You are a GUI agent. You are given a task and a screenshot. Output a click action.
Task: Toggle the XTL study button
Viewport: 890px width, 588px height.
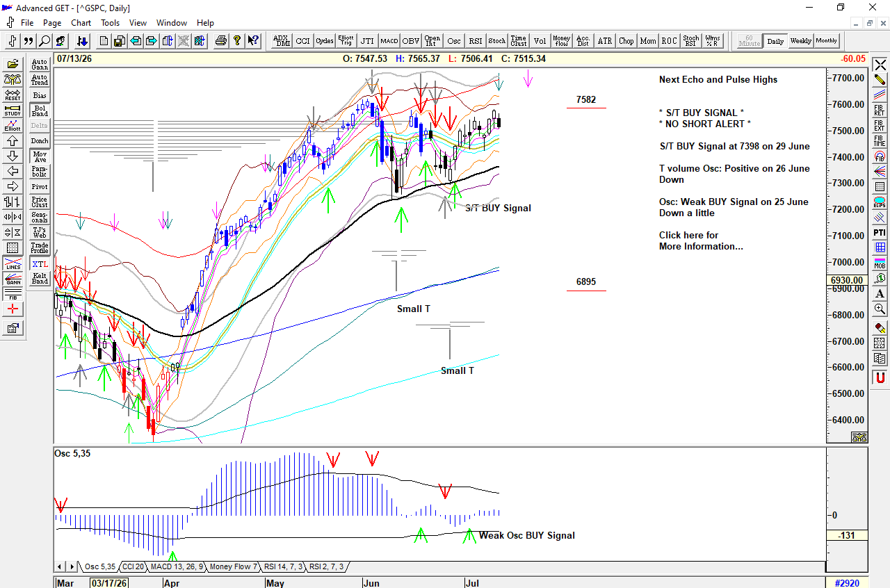[x=40, y=264]
